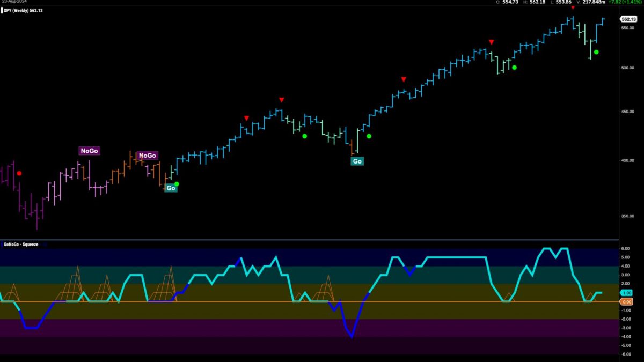This screenshot has width=644, height=362.
Task: Click the 450.00 price axis label
Action: click(x=627, y=112)
